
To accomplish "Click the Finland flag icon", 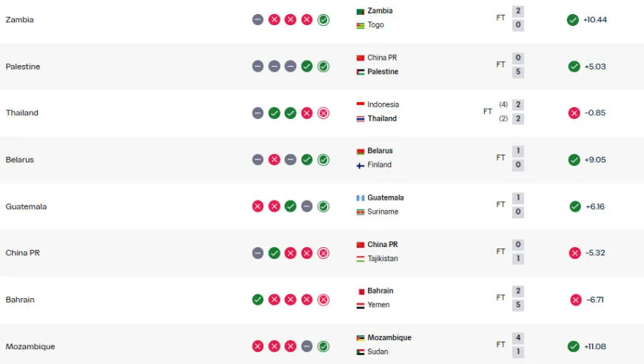I will pos(360,166).
